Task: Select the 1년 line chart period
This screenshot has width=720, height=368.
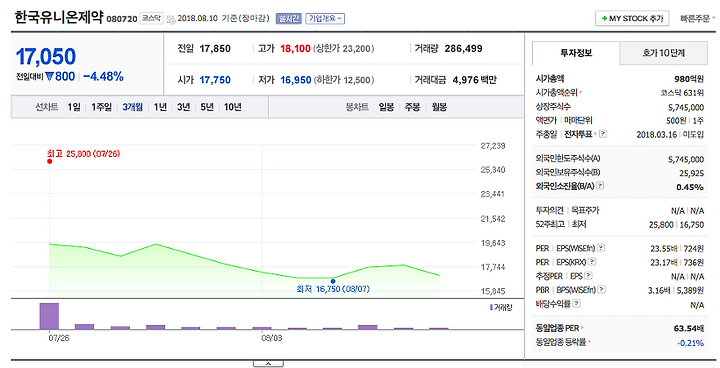Action: click(x=160, y=107)
